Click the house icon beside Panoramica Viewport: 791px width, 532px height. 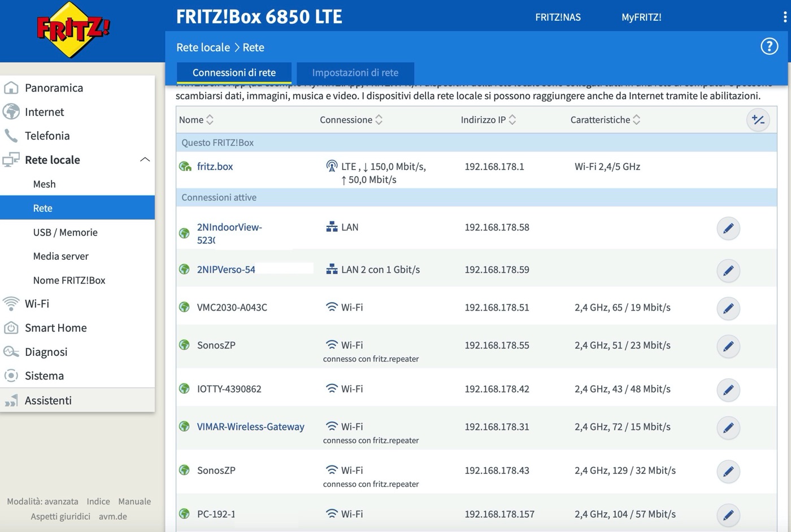(x=11, y=88)
